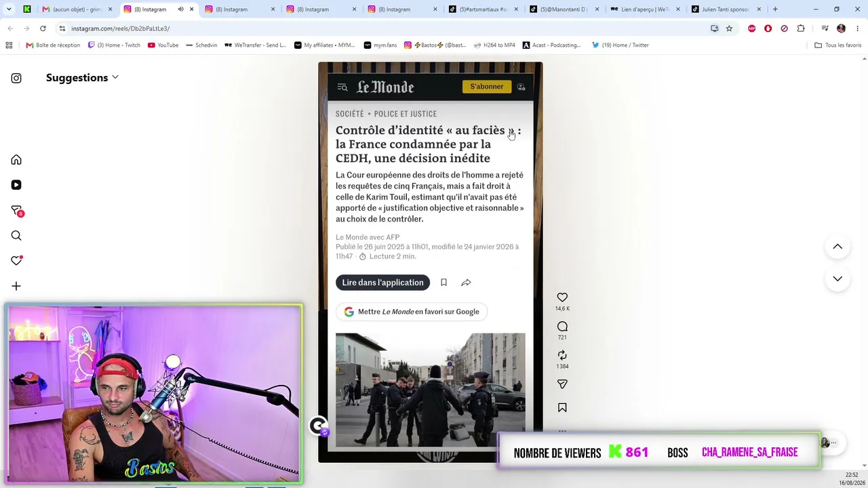Open the Schedvin bookmark
The image size is (868, 488).
(x=201, y=45)
